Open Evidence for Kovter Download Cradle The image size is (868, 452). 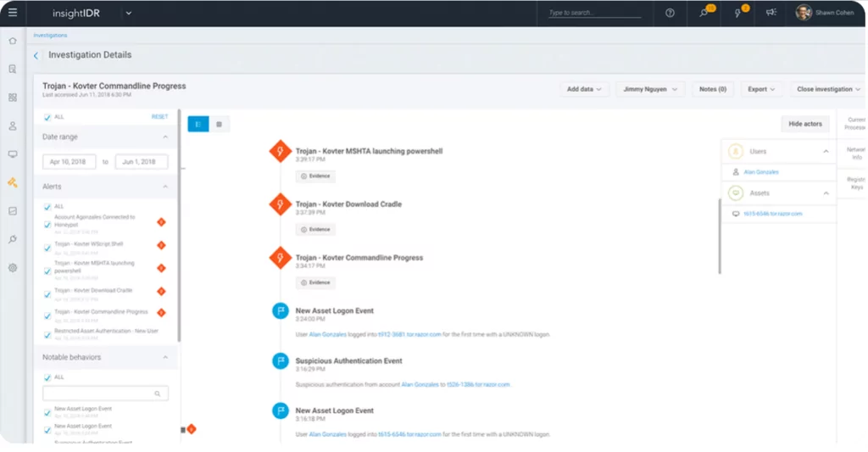(315, 229)
